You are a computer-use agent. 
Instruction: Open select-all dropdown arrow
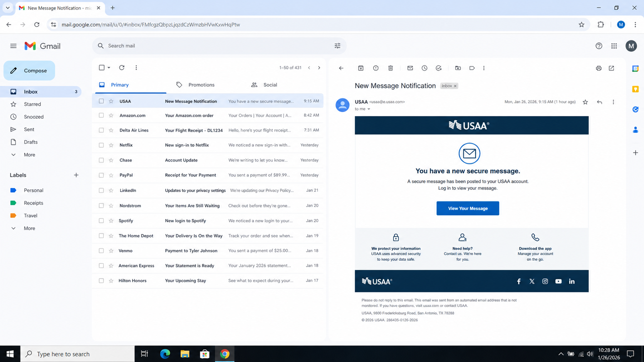click(109, 68)
